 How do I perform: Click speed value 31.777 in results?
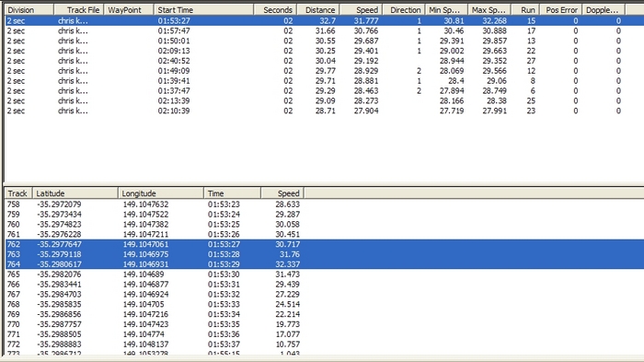pos(366,20)
